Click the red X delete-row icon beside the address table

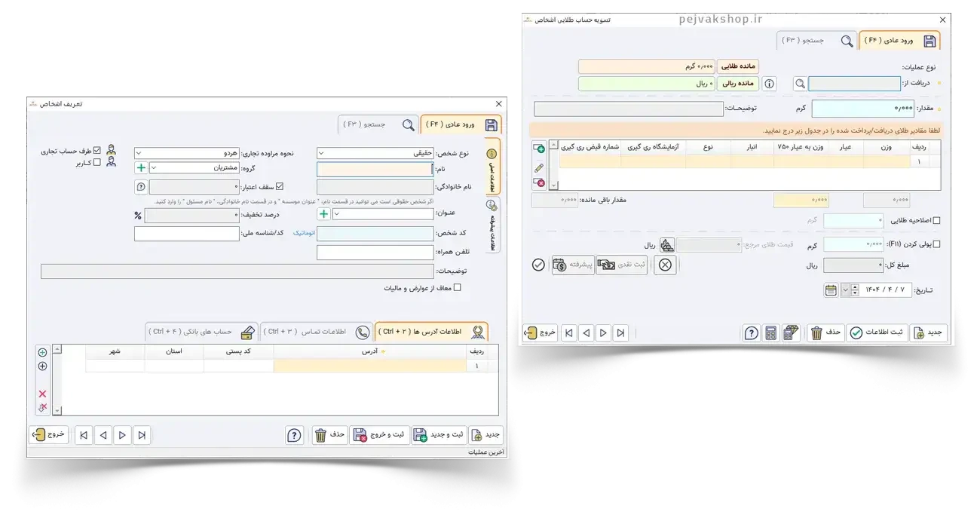click(x=42, y=394)
